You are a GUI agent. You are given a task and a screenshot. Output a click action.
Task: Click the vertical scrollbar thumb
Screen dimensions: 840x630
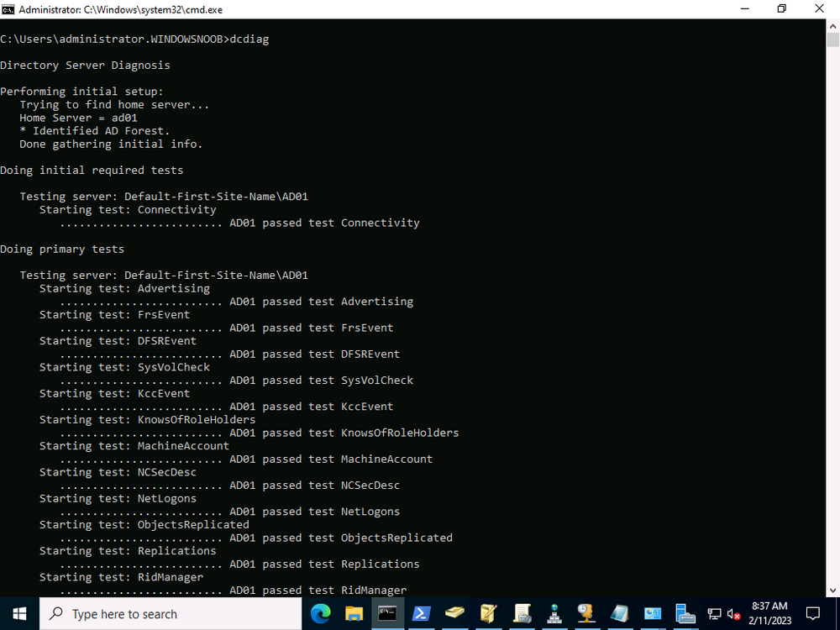click(x=832, y=40)
